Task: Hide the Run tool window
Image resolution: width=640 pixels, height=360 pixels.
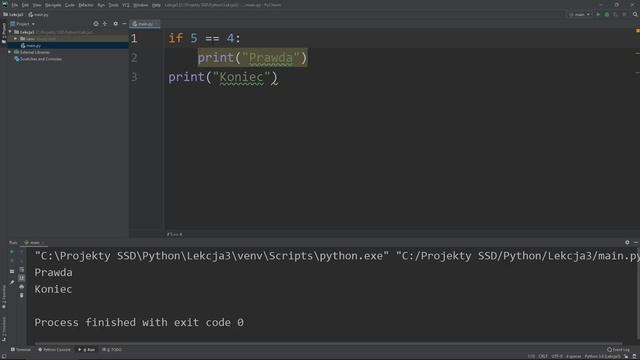Action: click(636, 242)
